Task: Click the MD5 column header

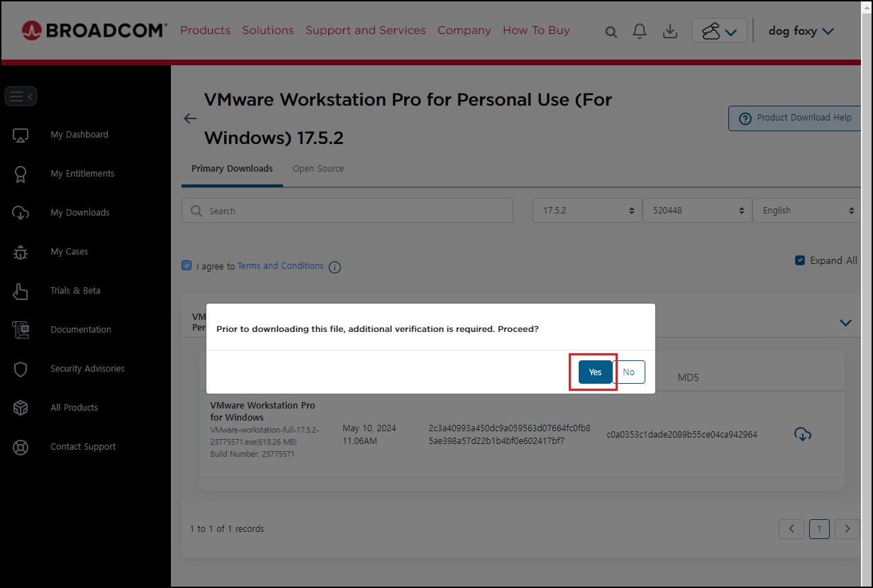Action: 688,377
